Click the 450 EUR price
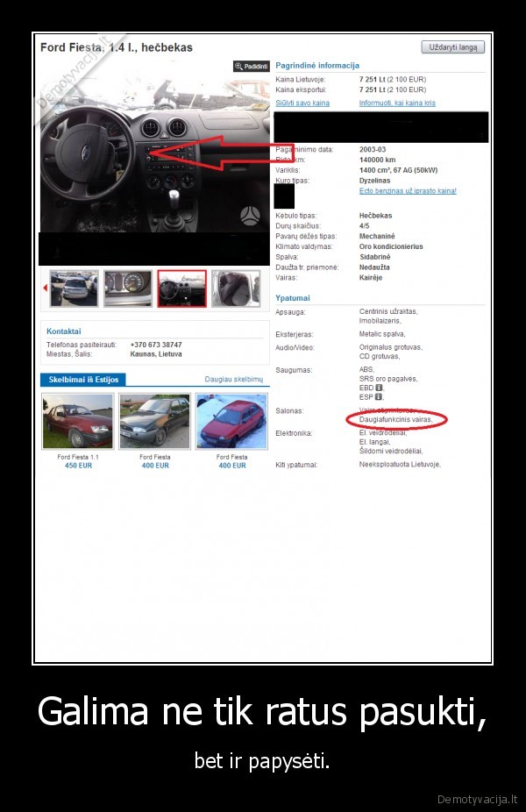526x812 pixels. click(78, 466)
